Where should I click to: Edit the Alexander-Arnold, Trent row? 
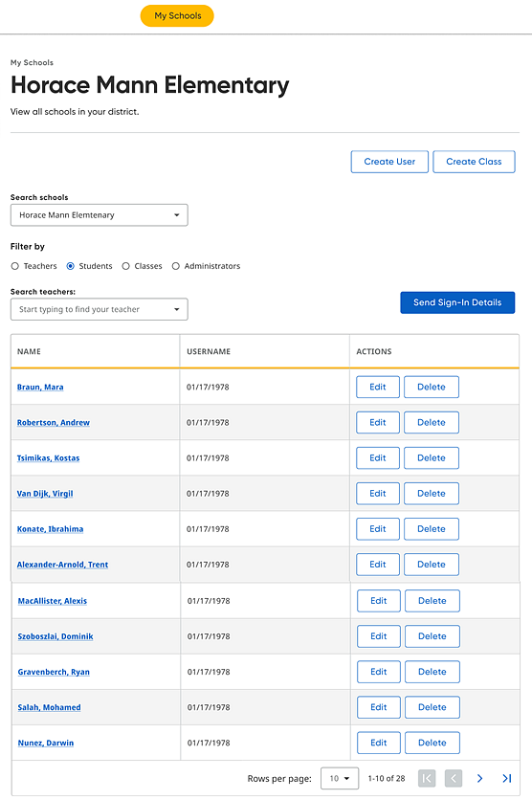(378, 565)
